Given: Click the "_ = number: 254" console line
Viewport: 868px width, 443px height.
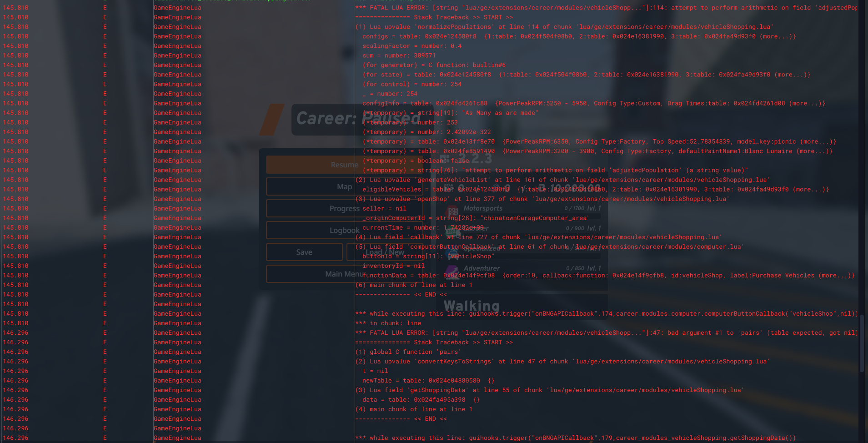Looking at the screenshot, I should pos(390,94).
